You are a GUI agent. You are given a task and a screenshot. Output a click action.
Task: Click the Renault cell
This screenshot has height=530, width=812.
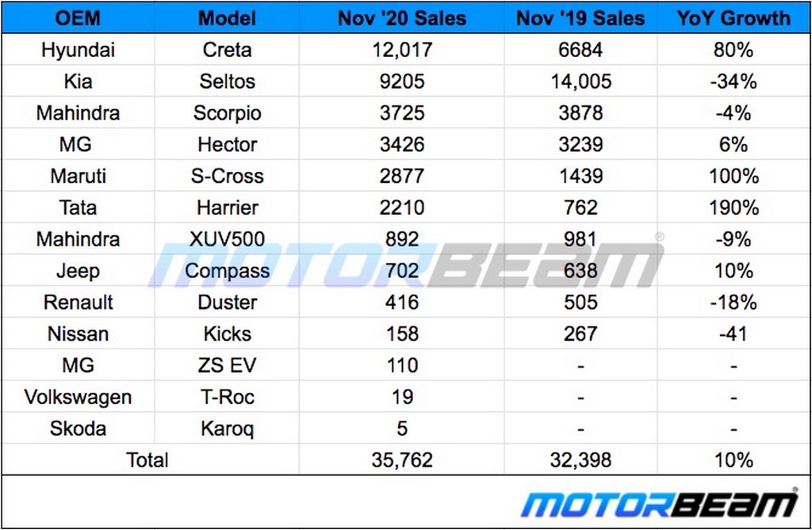pyautogui.click(x=78, y=303)
